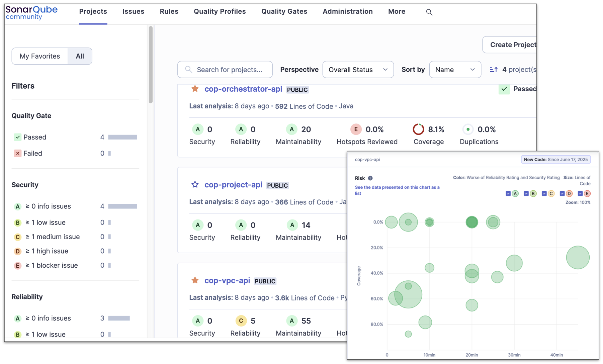The image size is (603, 364).
Task: Uncheck the C rating checkbox in chart legend
Action: click(544, 194)
